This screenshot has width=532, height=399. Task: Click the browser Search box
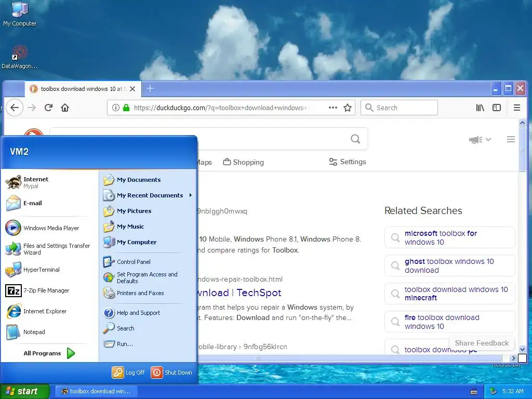tap(399, 108)
